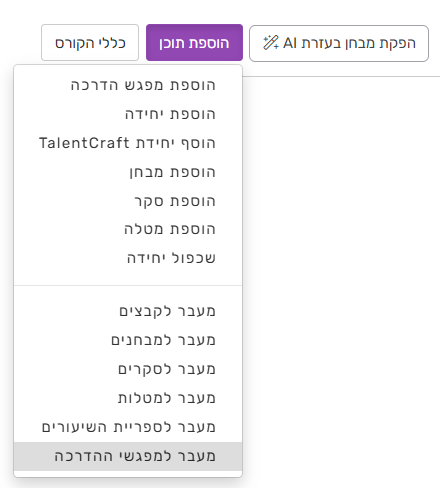
Task: Click the 'כללי הקורס' button
Action: coord(90,43)
